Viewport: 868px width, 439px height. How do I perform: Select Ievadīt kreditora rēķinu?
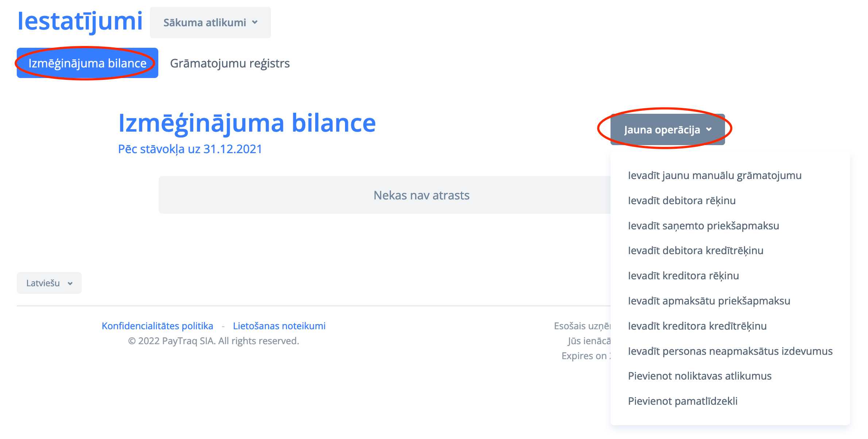[683, 276]
